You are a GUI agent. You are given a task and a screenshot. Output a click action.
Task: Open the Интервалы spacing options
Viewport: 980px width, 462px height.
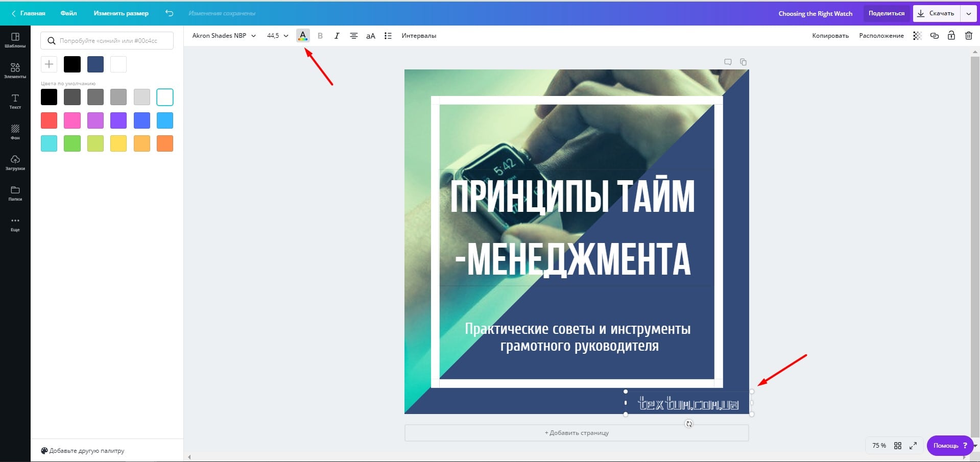(419, 36)
